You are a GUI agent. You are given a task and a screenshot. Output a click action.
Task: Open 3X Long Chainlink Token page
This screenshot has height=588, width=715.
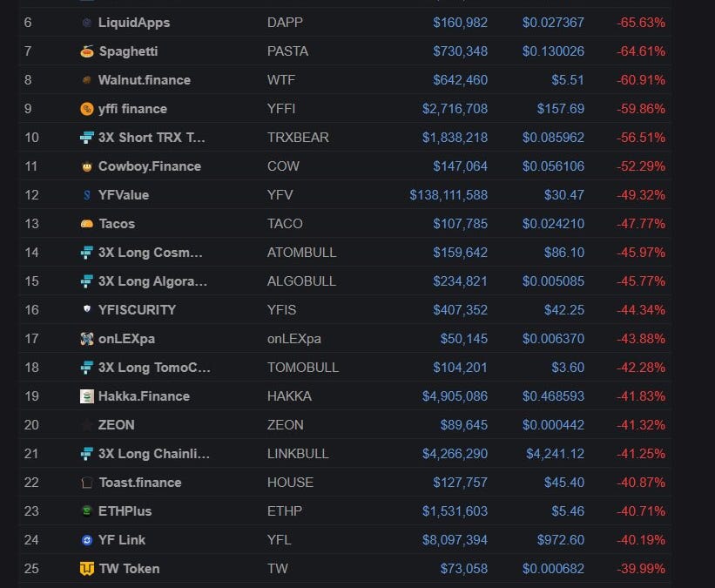tap(154, 454)
